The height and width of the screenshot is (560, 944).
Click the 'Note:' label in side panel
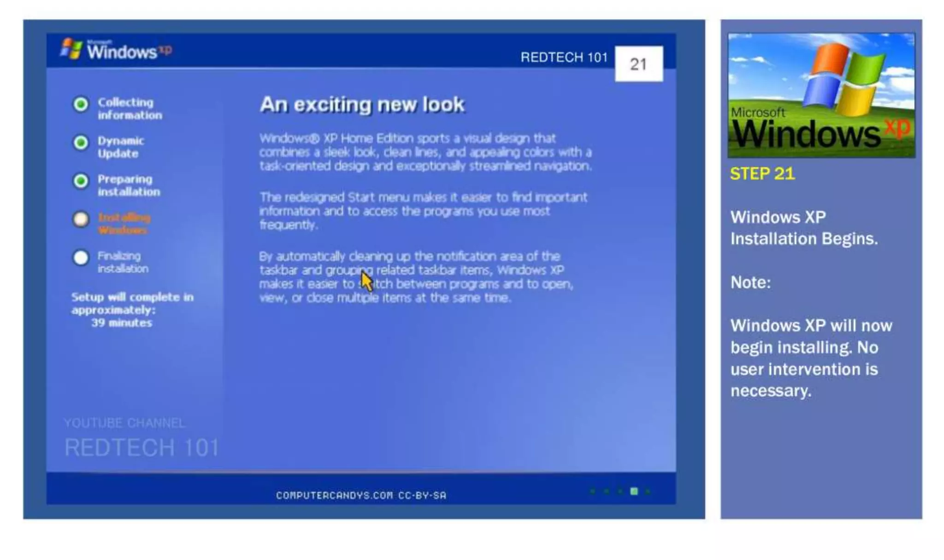point(750,282)
